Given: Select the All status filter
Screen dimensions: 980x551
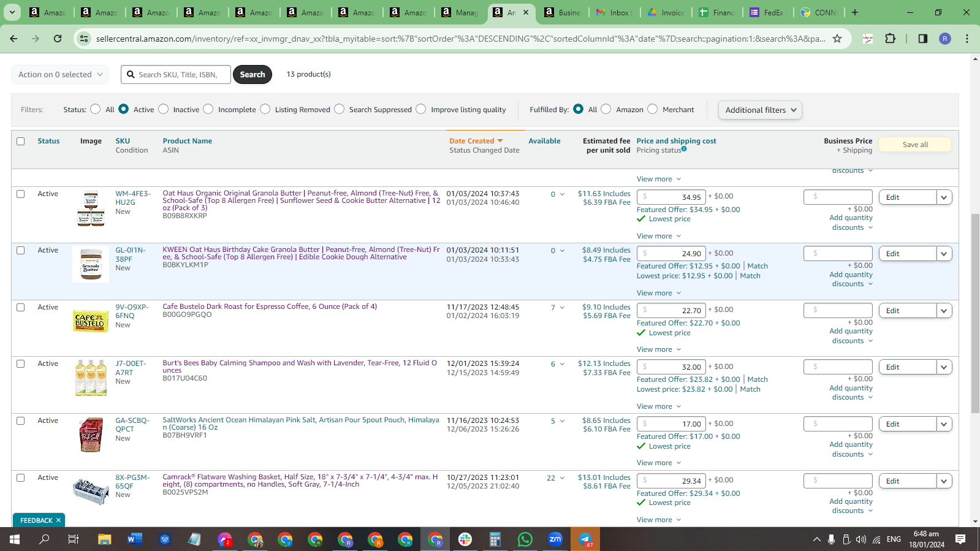Looking at the screenshot, I should (x=95, y=109).
